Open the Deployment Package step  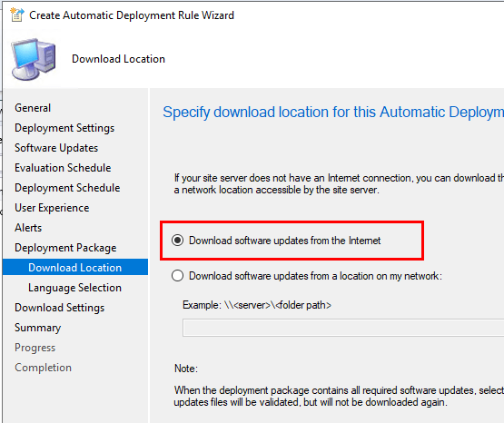(x=65, y=248)
